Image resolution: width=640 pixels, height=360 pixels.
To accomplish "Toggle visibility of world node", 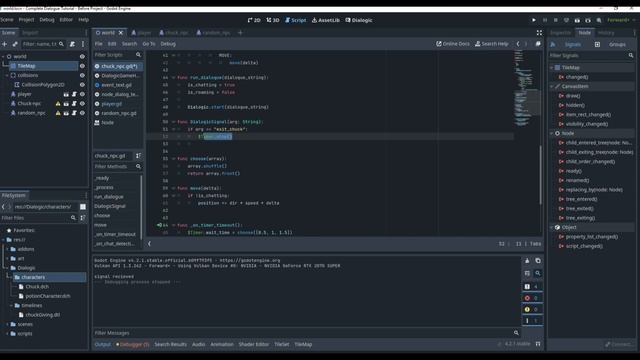I will pyautogui.click(x=82, y=57).
